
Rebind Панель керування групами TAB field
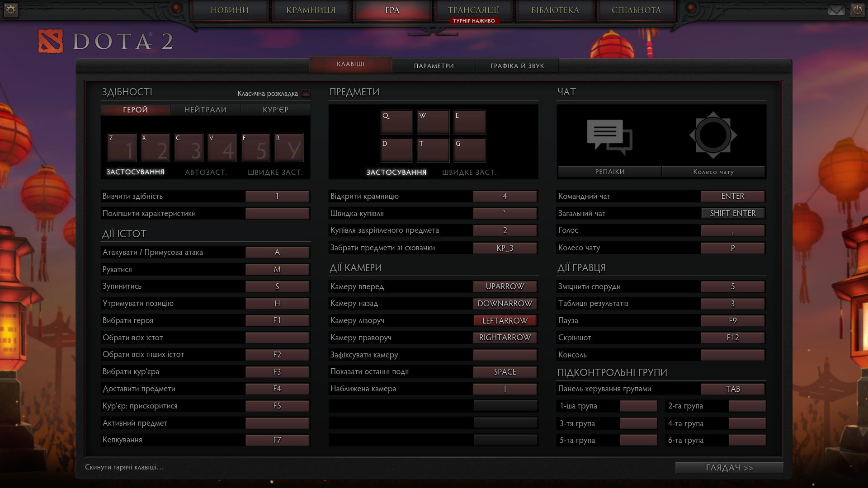(x=733, y=389)
